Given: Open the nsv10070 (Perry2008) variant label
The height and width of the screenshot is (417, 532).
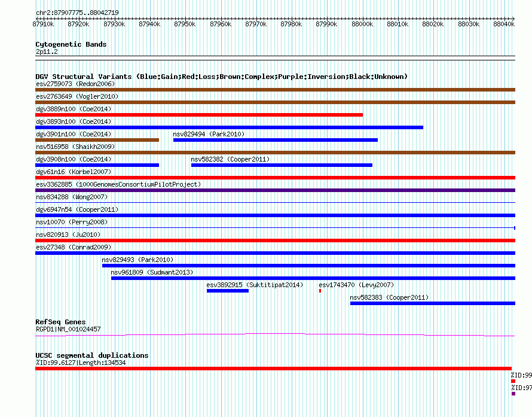Looking at the screenshot, I should click(x=72, y=222).
